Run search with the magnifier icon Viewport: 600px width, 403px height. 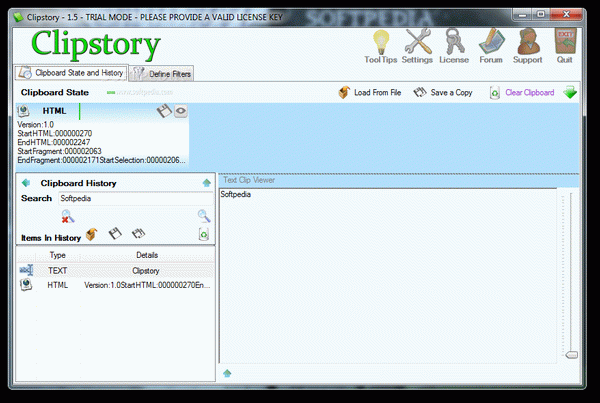tap(204, 216)
